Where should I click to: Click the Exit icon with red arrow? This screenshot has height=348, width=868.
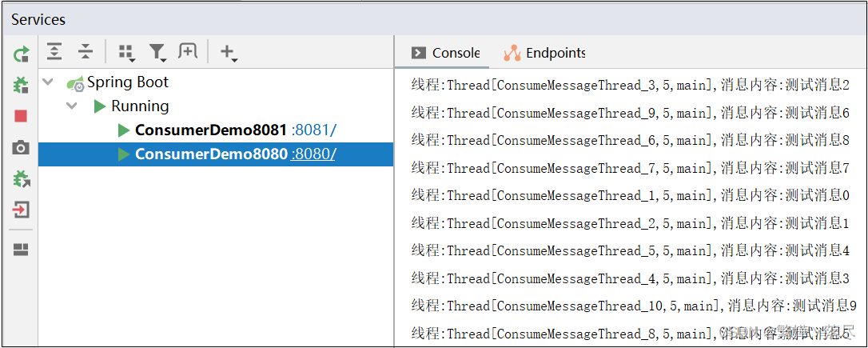coord(21,210)
